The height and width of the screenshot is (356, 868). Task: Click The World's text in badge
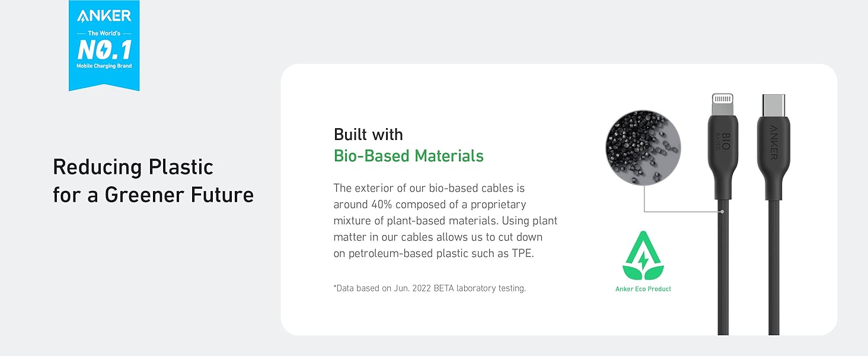(104, 33)
